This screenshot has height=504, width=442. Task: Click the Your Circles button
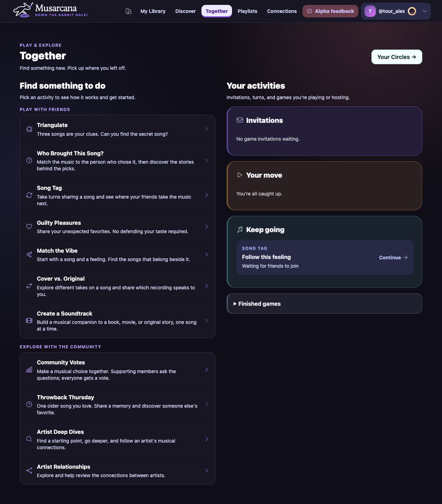click(x=397, y=57)
